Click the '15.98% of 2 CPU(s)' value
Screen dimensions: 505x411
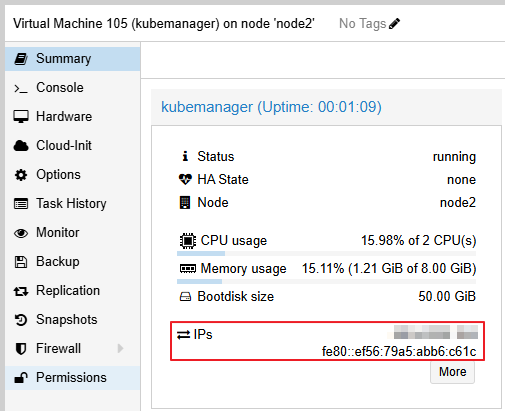point(419,241)
